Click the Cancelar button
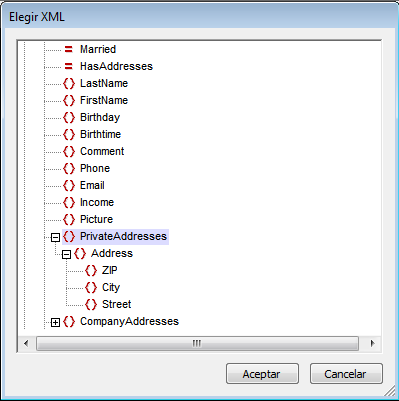The image size is (399, 401). tap(346, 374)
